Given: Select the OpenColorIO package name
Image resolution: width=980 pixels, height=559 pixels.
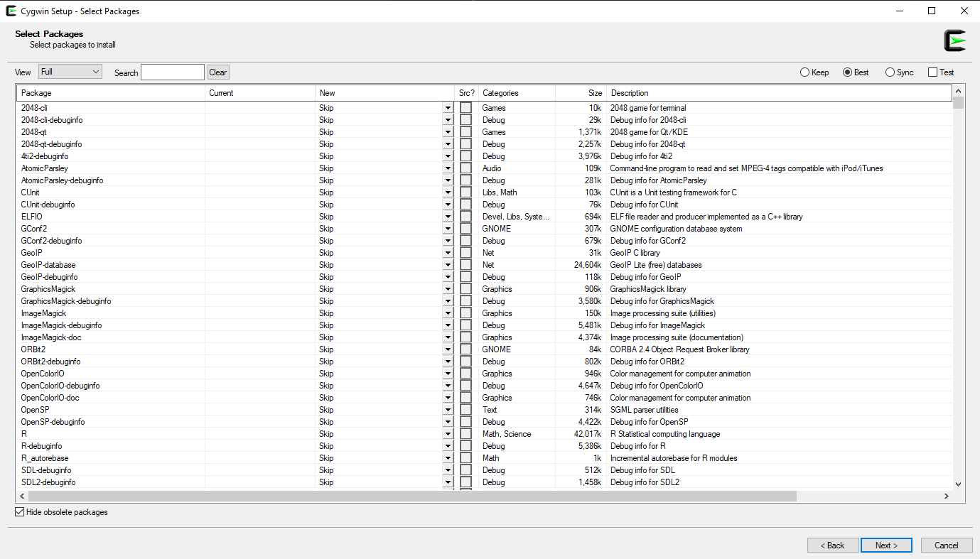Looking at the screenshot, I should 43,374.
